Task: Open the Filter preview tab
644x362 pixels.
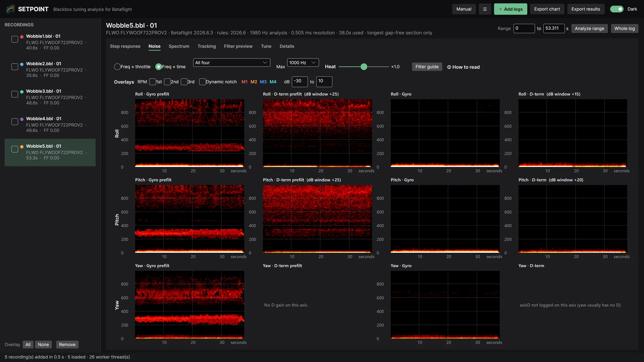Action: pyautogui.click(x=238, y=46)
